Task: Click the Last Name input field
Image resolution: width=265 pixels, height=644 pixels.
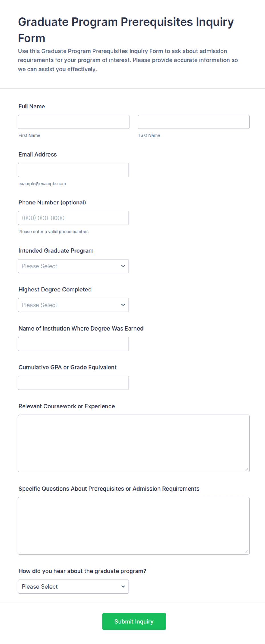Action: (194, 122)
